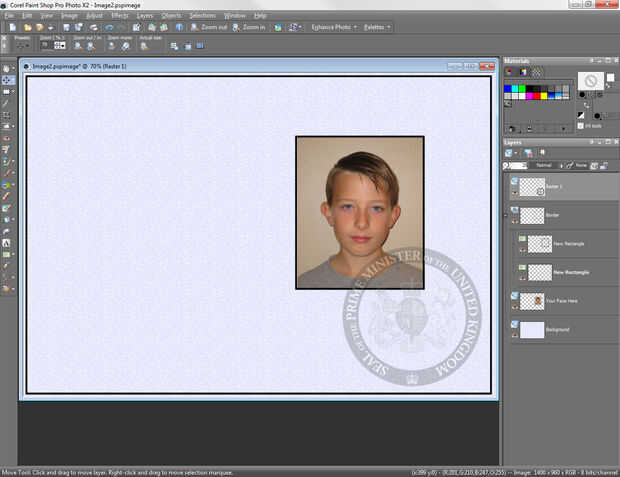
Task: Open the Selections menu
Action: (204, 16)
